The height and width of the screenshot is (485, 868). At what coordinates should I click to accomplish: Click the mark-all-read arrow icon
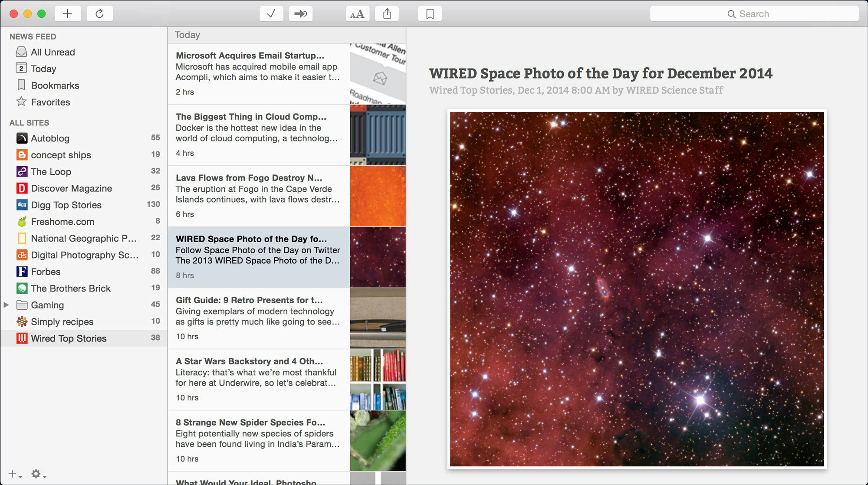pyautogui.click(x=300, y=13)
